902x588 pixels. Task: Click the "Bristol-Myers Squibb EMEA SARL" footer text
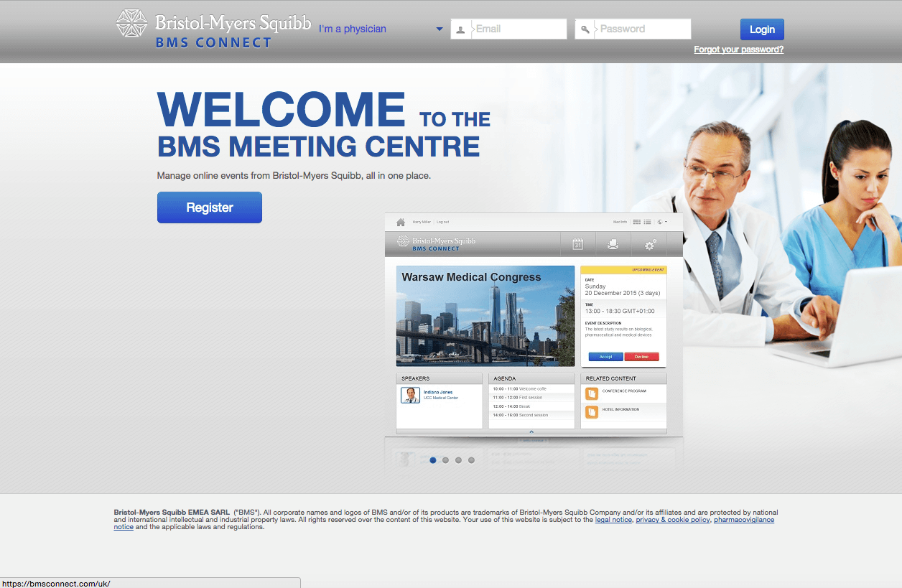point(172,513)
